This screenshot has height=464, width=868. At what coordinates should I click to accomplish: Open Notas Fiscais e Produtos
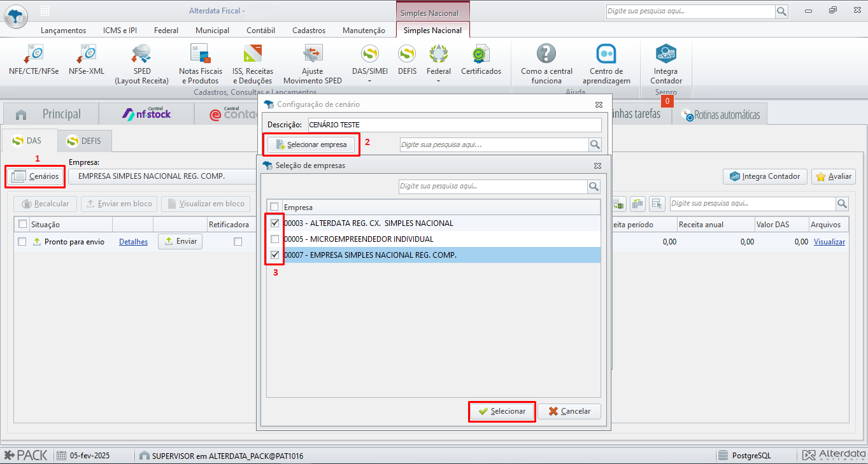point(201,64)
